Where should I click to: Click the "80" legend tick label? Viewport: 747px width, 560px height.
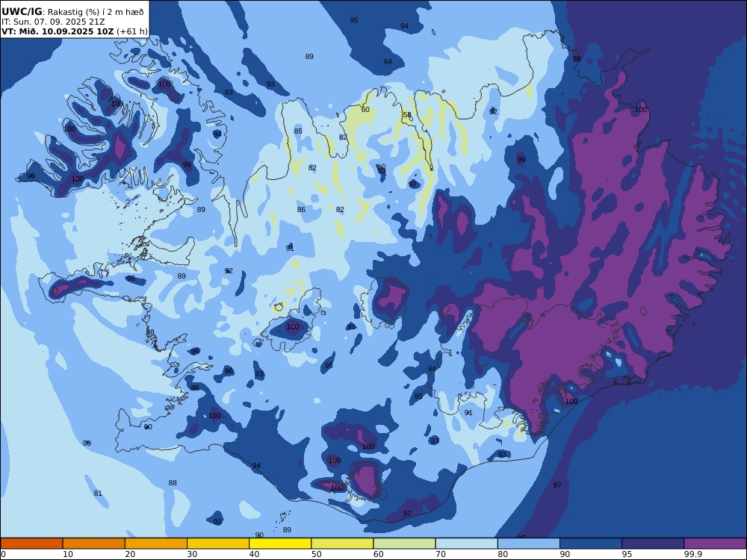tap(503, 554)
